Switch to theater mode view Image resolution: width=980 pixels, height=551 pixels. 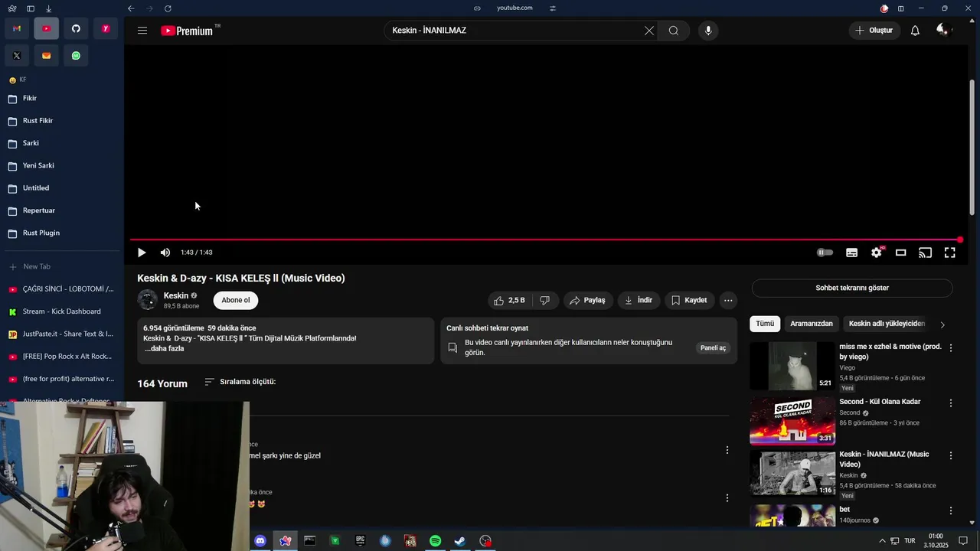(x=901, y=253)
